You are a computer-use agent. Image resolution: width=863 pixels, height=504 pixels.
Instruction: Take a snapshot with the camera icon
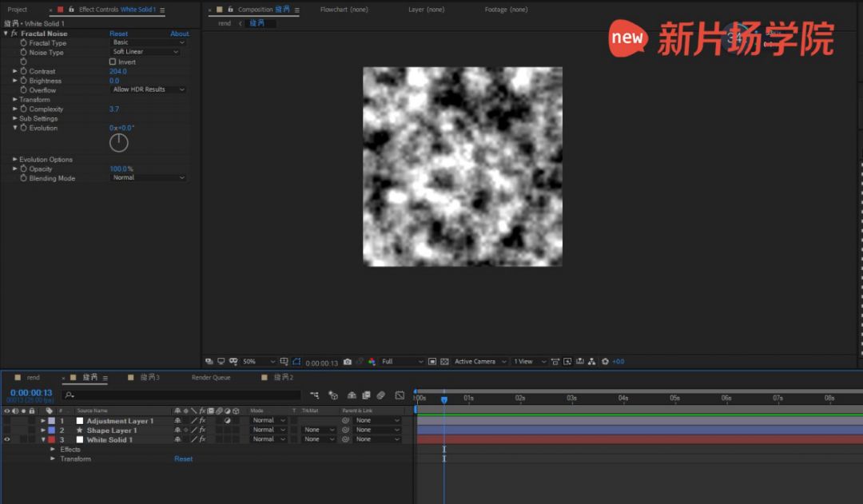(x=347, y=362)
